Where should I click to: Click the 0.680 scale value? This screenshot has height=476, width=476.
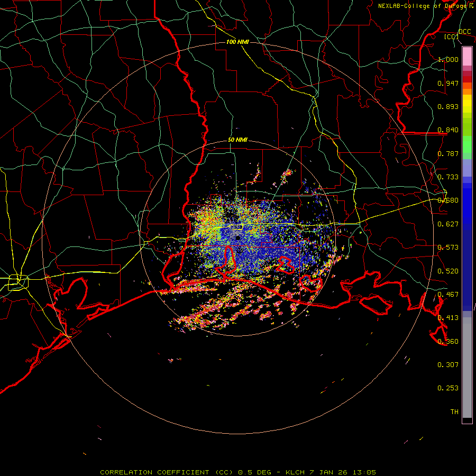point(448,200)
